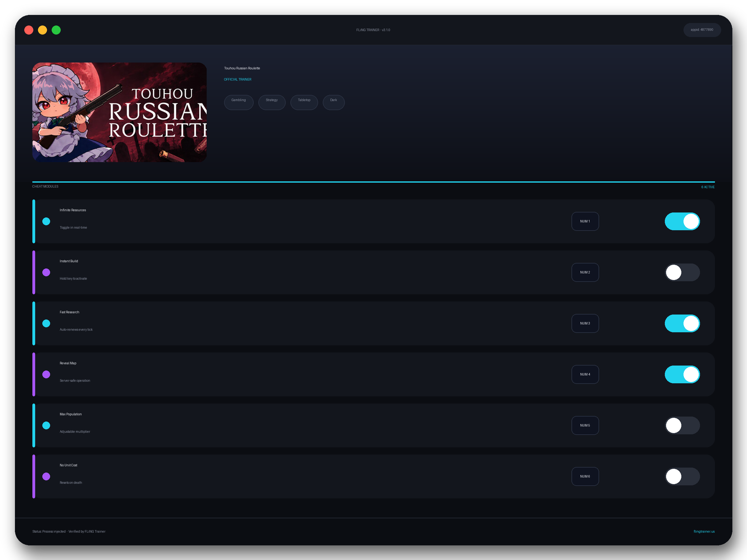The height and width of the screenshot is (560, 747).
Task: Click the Fast Research module name
Action: click(69, 312)
